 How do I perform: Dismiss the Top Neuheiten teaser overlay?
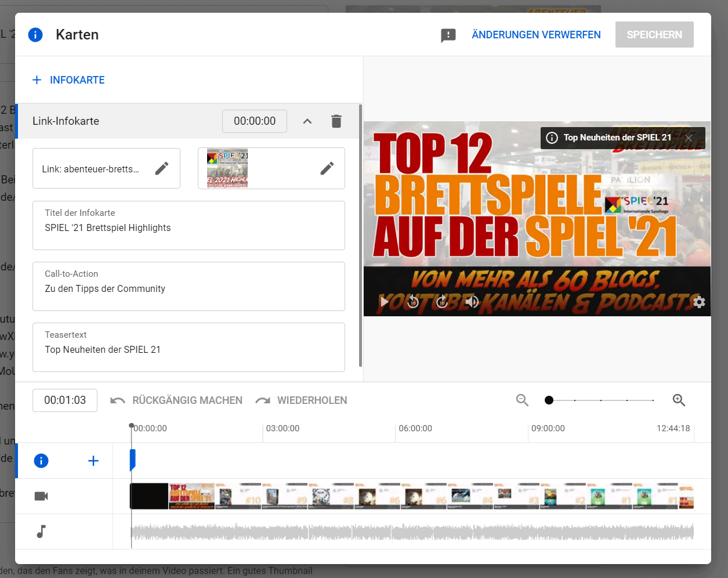click(689, 138)
